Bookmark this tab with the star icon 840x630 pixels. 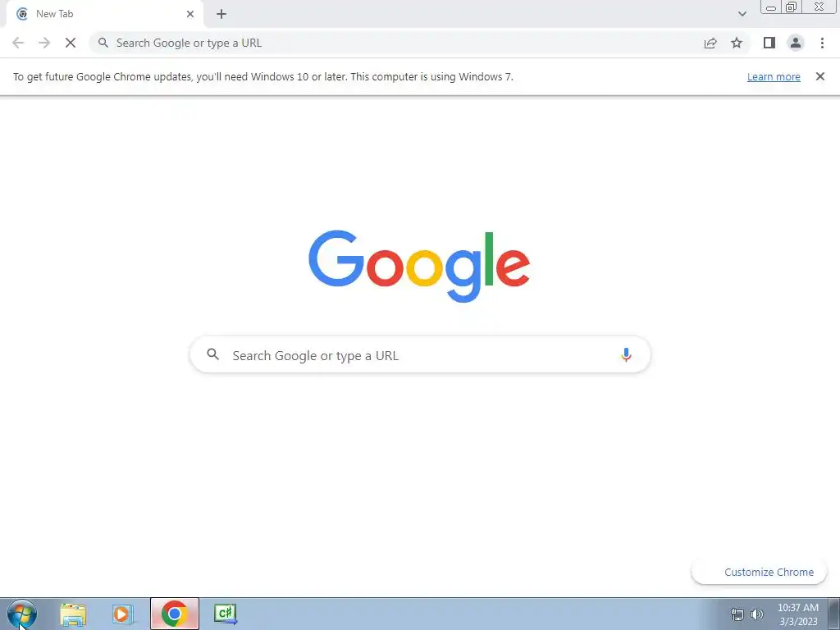click(x=737, y=43)
